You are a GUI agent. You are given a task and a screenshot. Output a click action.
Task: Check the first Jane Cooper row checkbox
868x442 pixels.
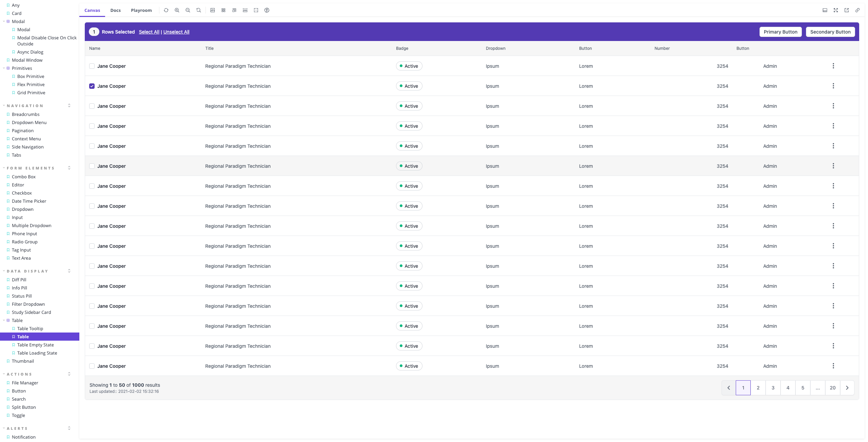tap(92, 66)
